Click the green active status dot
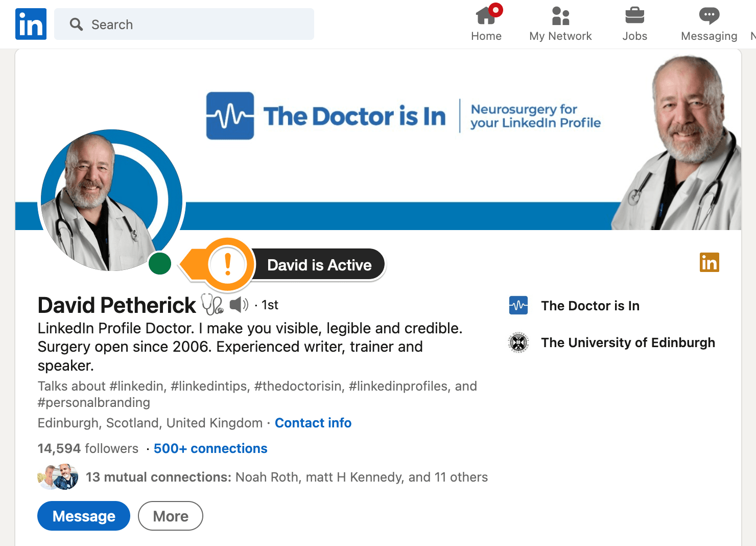Image resolution: width=756 pixels, height=546 pixels. (x=160, y=263)
